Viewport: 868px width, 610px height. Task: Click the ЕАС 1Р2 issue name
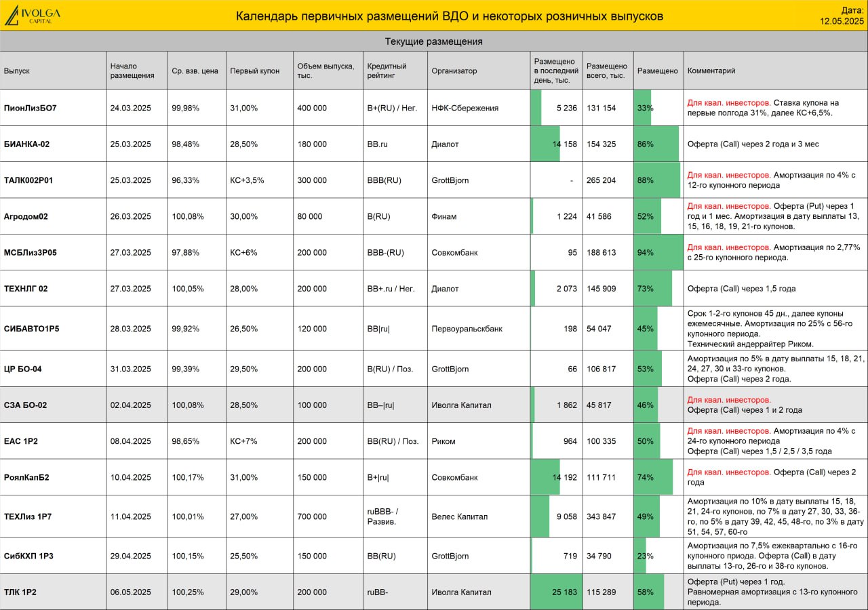(21, 441)
